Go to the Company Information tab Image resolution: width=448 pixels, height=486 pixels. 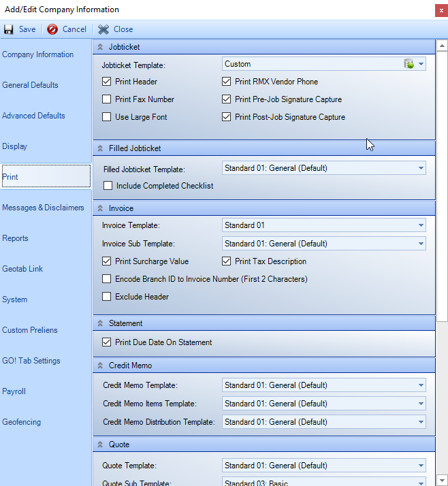click(37, 54)
